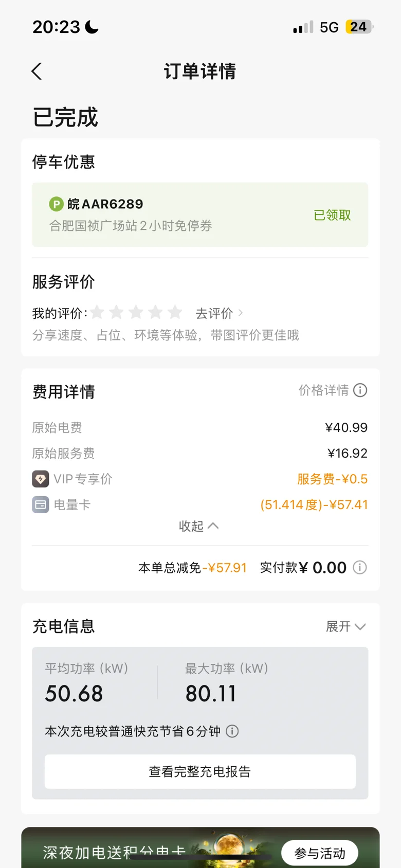Tap the battery indicator in status bar

359,27
